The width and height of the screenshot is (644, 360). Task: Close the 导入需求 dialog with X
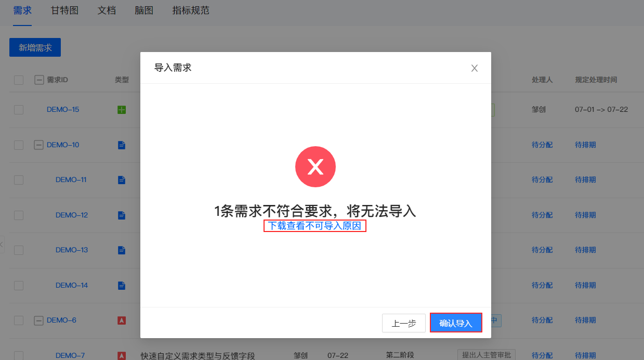tap(474, 68)
